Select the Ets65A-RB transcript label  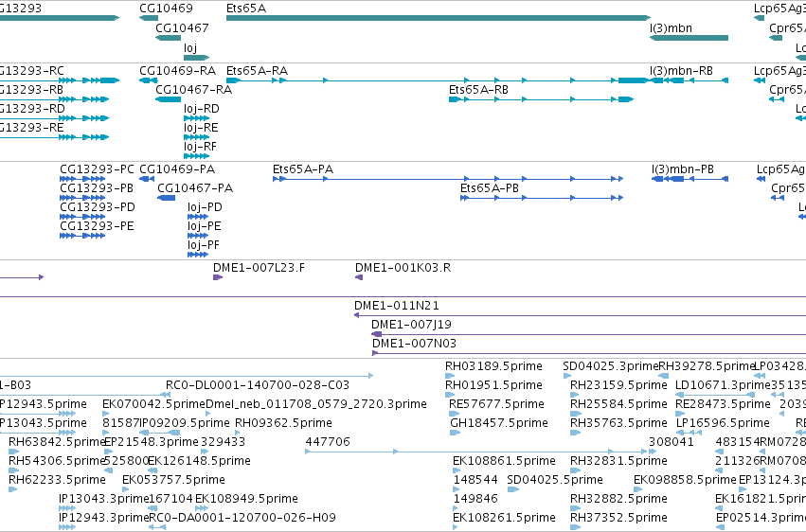pyautogui.click(x=478, y=89)
